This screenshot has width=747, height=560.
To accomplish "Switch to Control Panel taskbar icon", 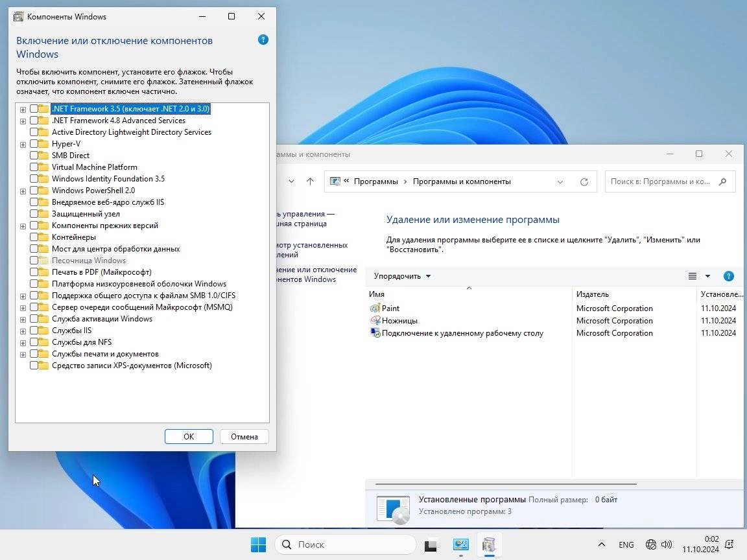I will [460, 544].
